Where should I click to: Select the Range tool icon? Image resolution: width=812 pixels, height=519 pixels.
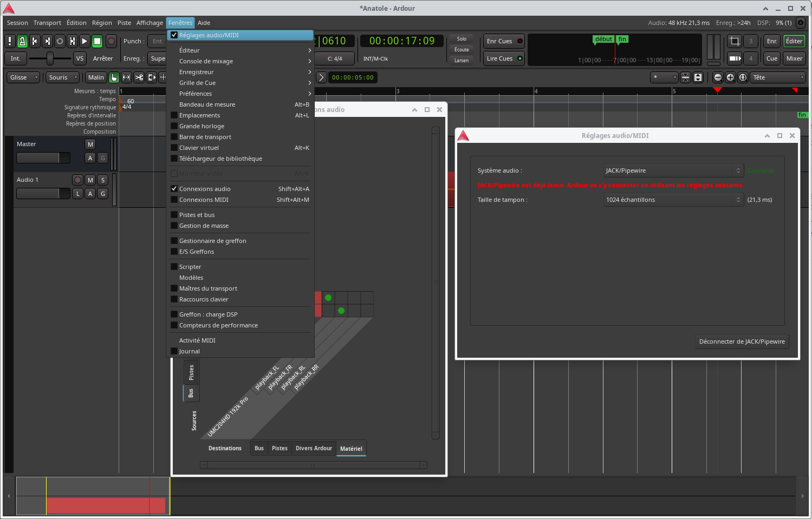126,77
